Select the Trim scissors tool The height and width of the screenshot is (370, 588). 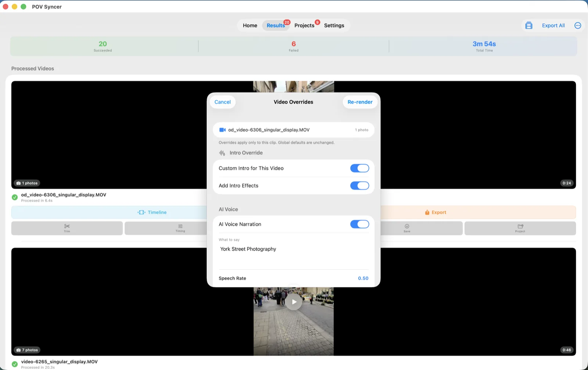67,228
